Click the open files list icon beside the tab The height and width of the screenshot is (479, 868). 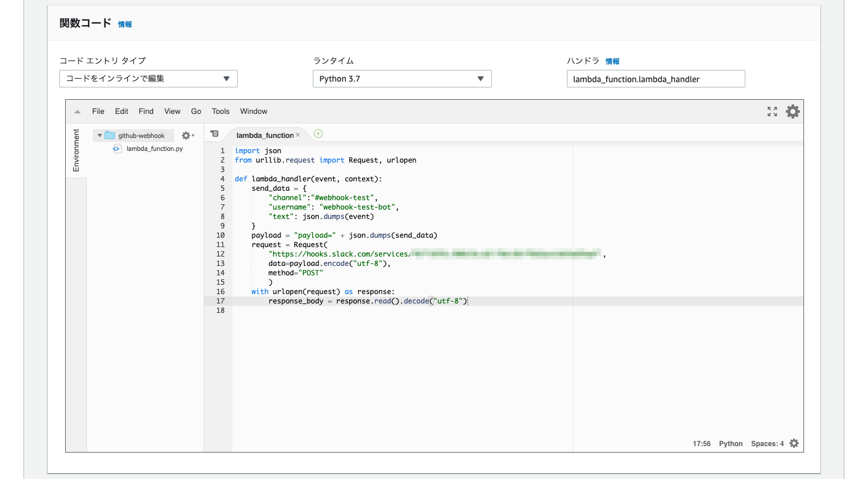214,134
